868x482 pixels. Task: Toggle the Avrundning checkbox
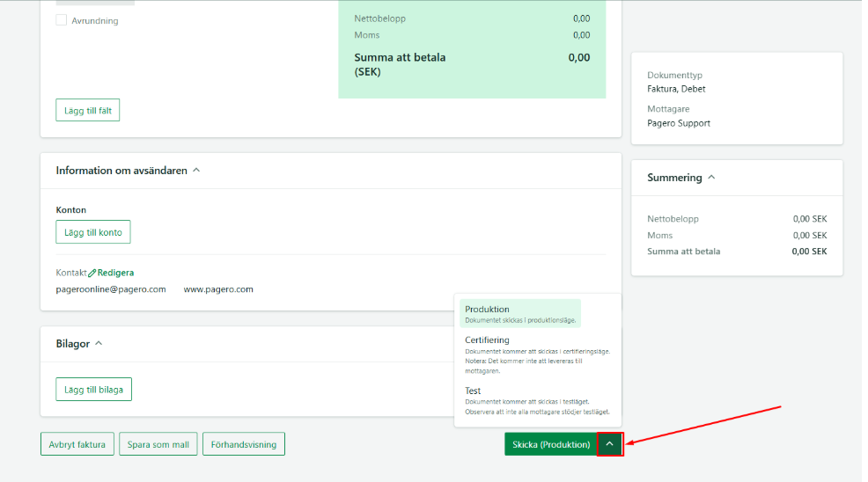point(62,20)
